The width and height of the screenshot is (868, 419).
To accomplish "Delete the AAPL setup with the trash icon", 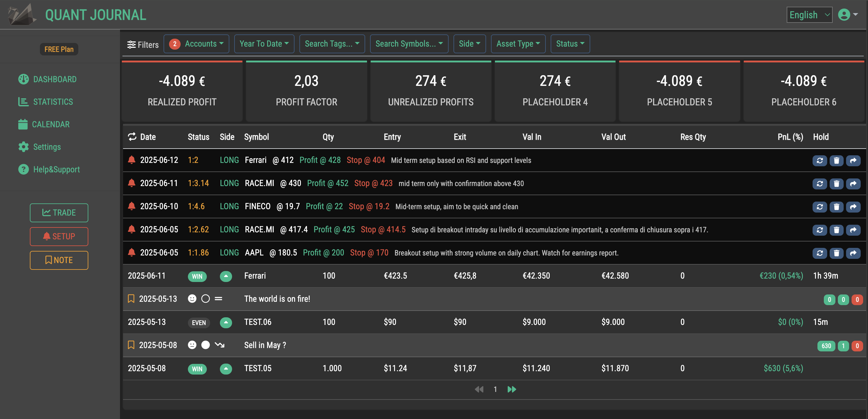I will [836, 253].
